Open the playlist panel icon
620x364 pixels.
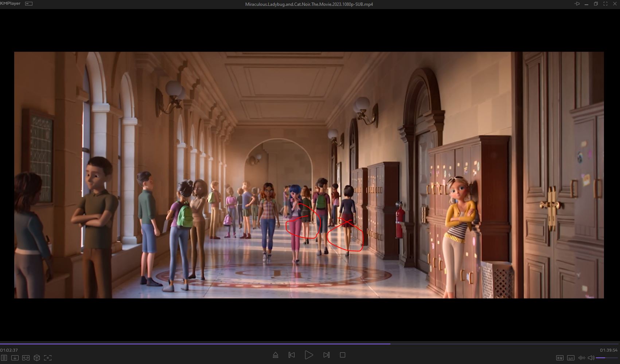4,358
